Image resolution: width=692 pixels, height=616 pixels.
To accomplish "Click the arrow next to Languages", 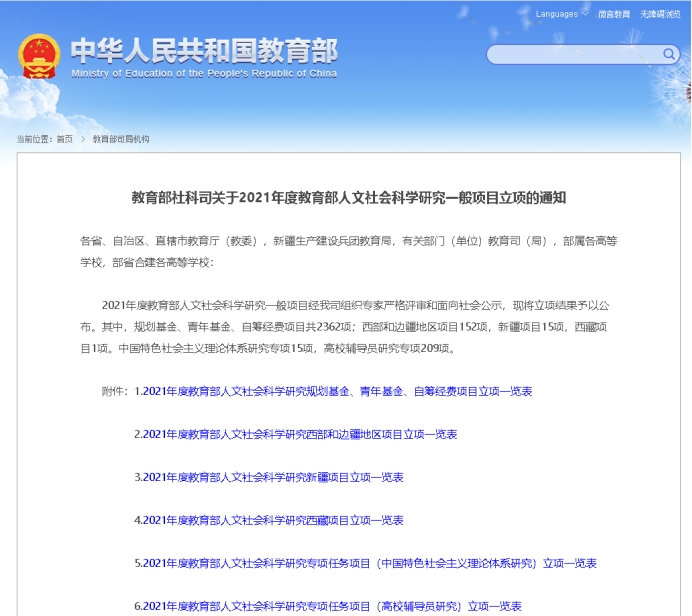I will [x=583, y=14].
